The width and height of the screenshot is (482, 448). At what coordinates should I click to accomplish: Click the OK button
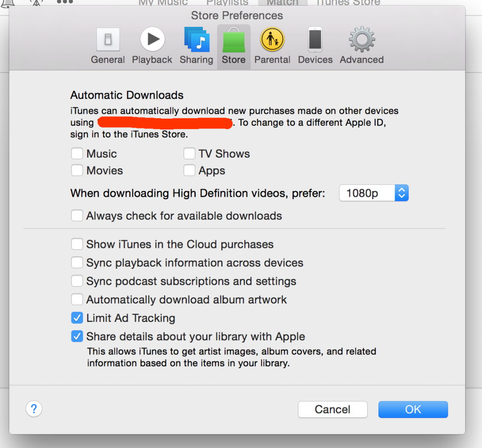coord(413,409)
